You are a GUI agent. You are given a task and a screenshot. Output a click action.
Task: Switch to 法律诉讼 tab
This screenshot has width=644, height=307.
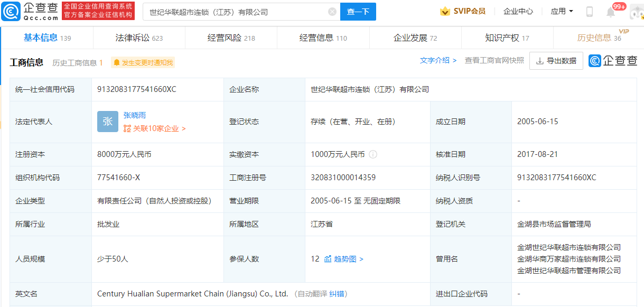pyautogui.click(x=139, y=38)
